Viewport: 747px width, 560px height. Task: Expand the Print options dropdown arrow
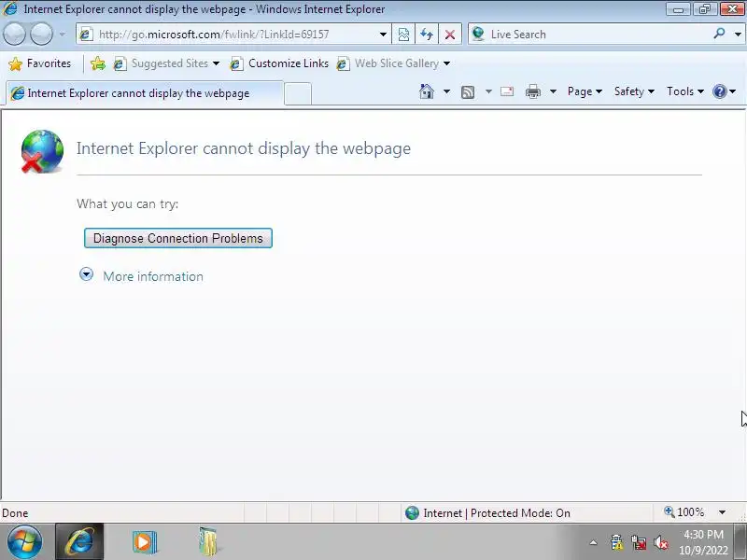click(x=553, y=91)
